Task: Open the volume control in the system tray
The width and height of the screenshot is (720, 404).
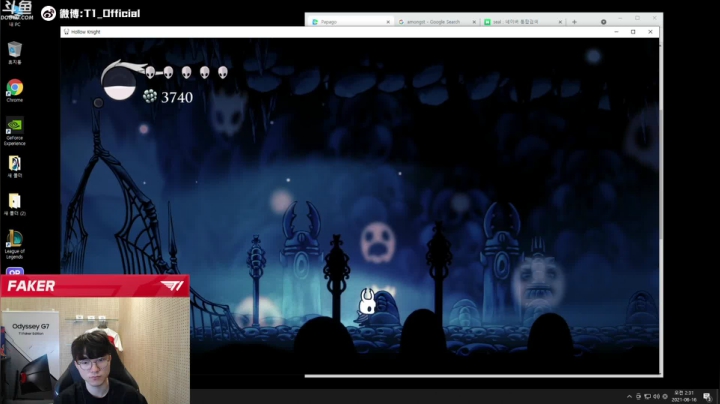Action: click(656, 396)
